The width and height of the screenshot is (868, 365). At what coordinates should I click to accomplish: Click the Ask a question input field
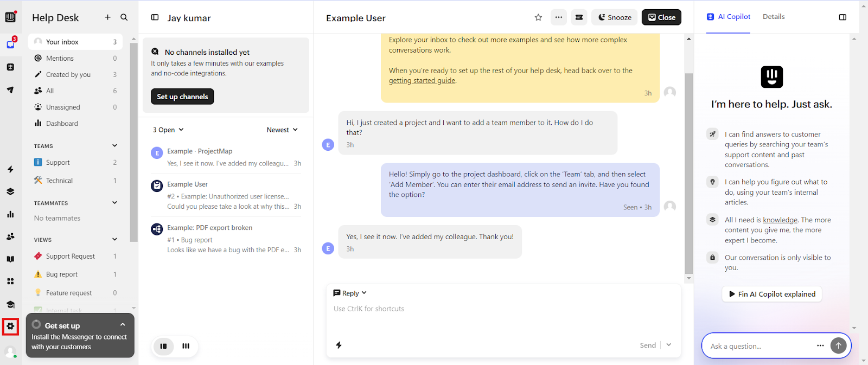click(x=759, y=346)
